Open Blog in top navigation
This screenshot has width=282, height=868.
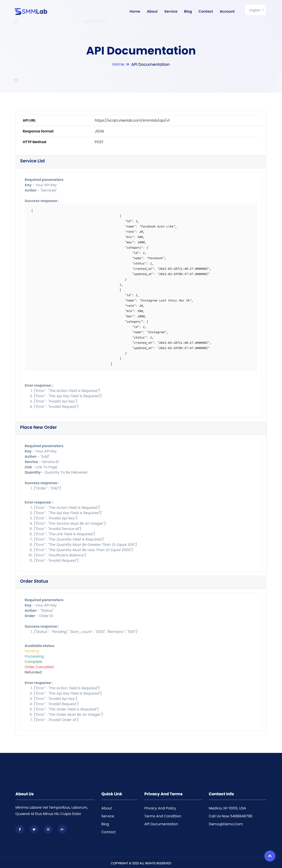pos(188,11)
